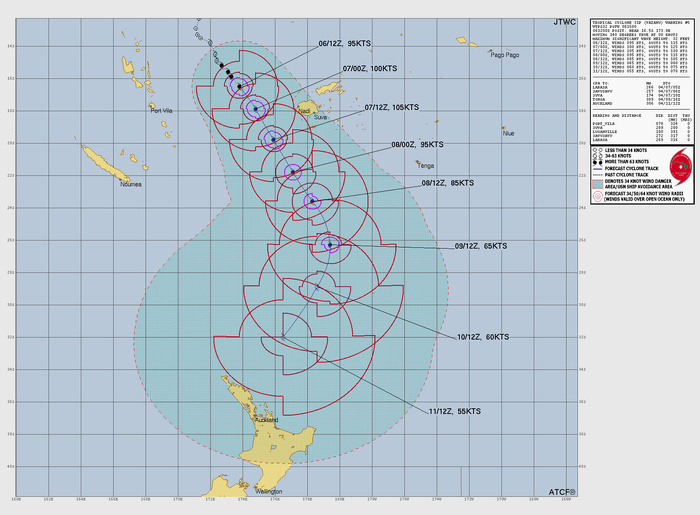This screenshot has width=700, height=515.
Task: Click the Auckland place label
Action: tap(267, 420)
